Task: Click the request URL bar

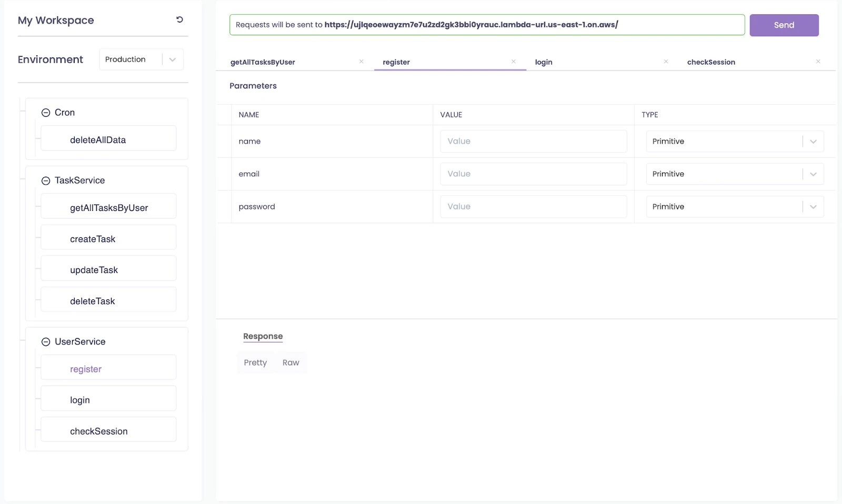Action: pyautogui.click(x=487, y=25)
